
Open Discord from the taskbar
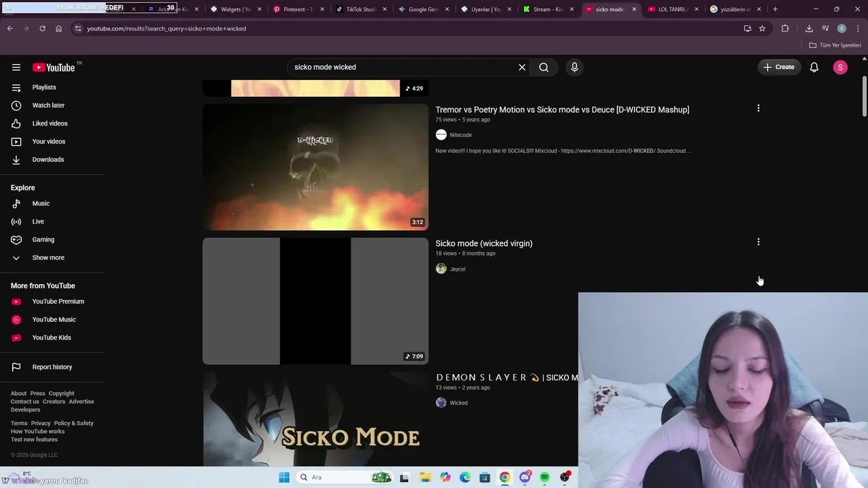[525, 477]
